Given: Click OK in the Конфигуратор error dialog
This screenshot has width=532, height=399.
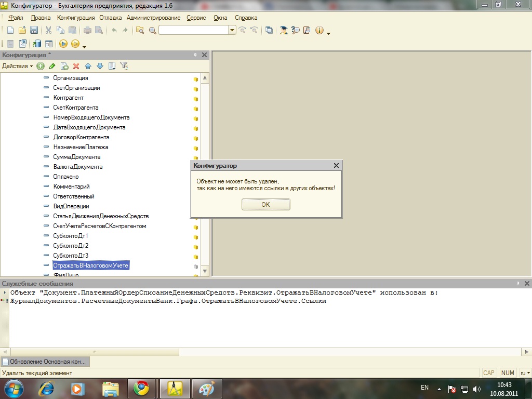Looking at the screenshot, I should (x=265, y=205).
